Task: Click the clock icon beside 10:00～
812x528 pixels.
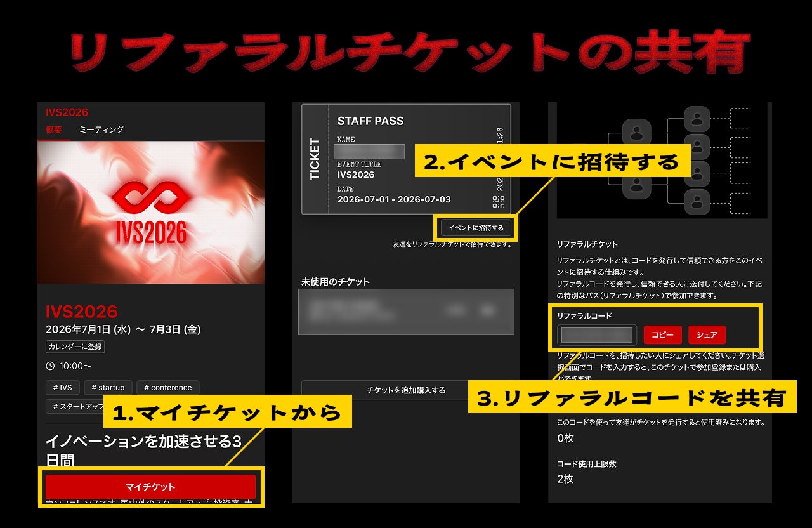Action: 50,366
